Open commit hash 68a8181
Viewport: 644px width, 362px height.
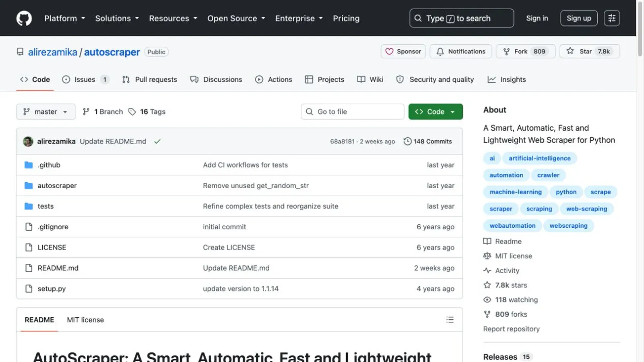pyautogui.click(x=342, y=142)
